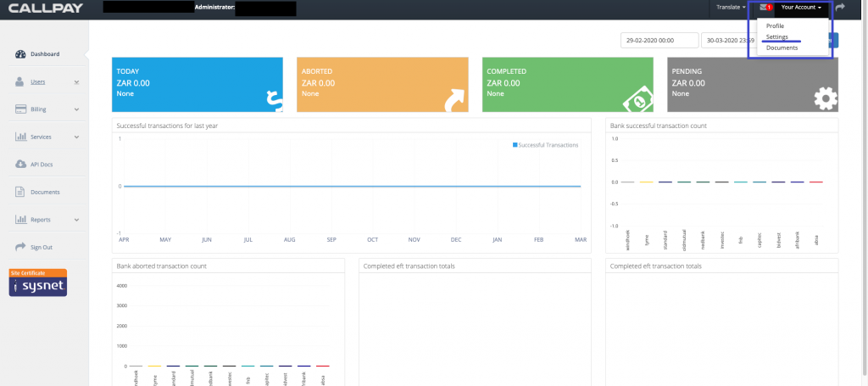The image size is (868, 386).
Task: Open the Translate dropdown
Action: pos(731,7)
